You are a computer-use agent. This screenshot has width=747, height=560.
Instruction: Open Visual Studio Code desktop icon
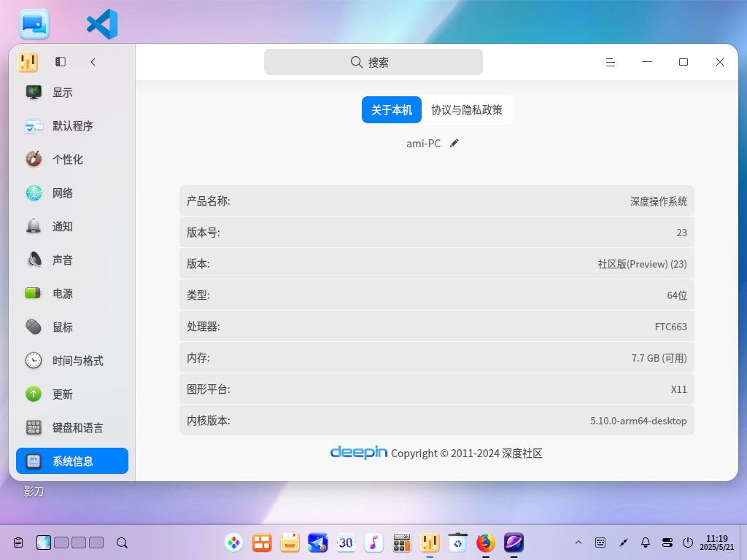(x=102, y=24)
